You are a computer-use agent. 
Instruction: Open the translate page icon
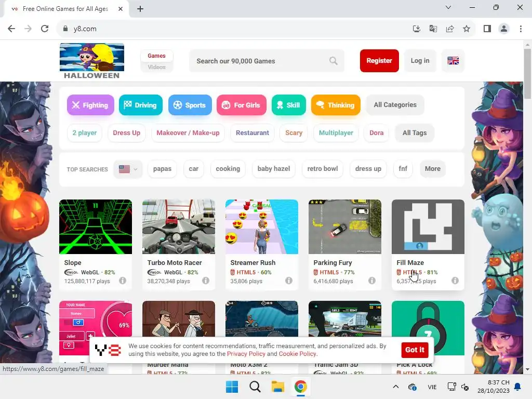click(x=433, y=29)
